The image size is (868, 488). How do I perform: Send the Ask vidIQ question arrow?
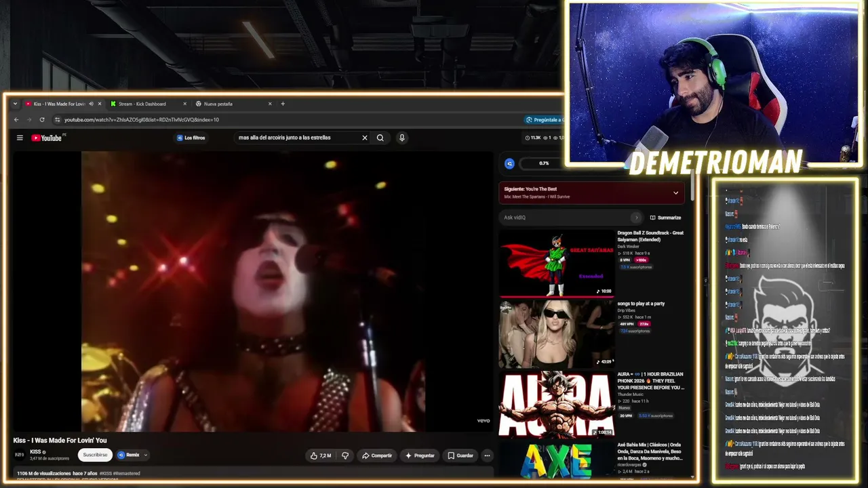pos(635,218)
